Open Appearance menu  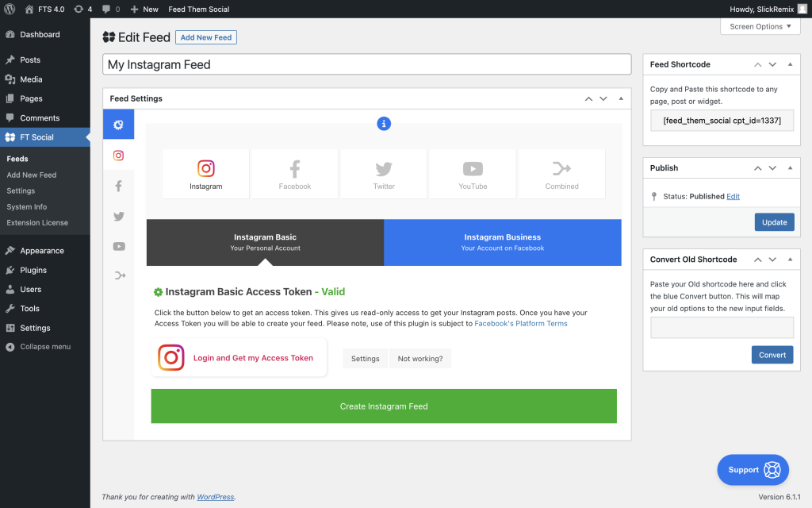click(45, 250)
